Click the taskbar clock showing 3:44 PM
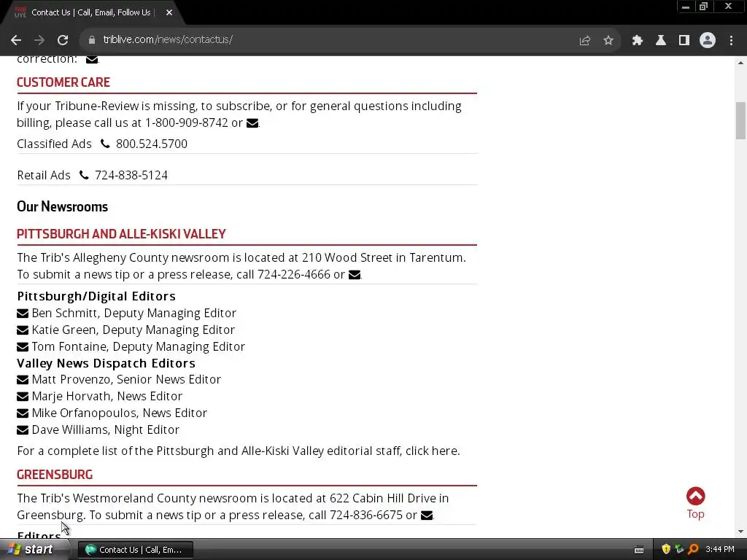 pos(720,550)
